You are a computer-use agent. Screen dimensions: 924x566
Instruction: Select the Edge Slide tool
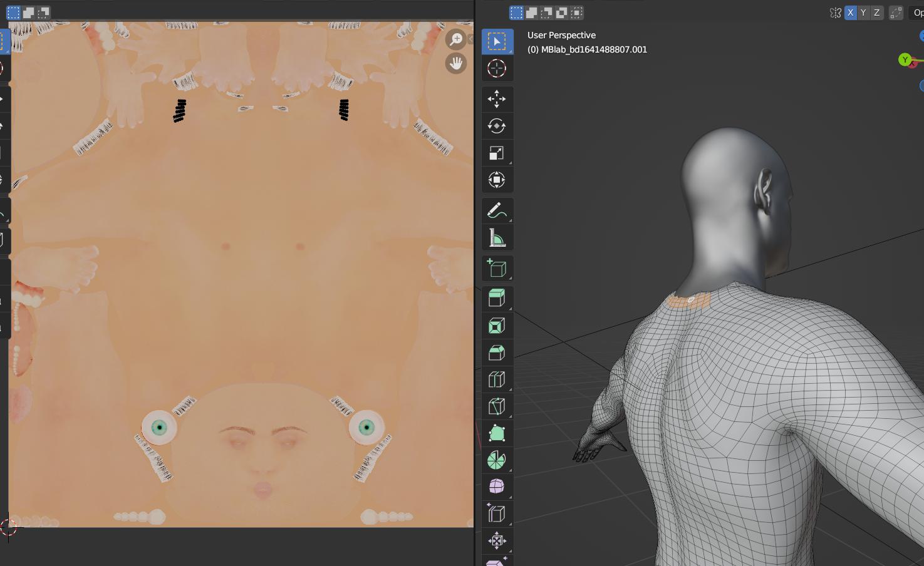(497, 514)
